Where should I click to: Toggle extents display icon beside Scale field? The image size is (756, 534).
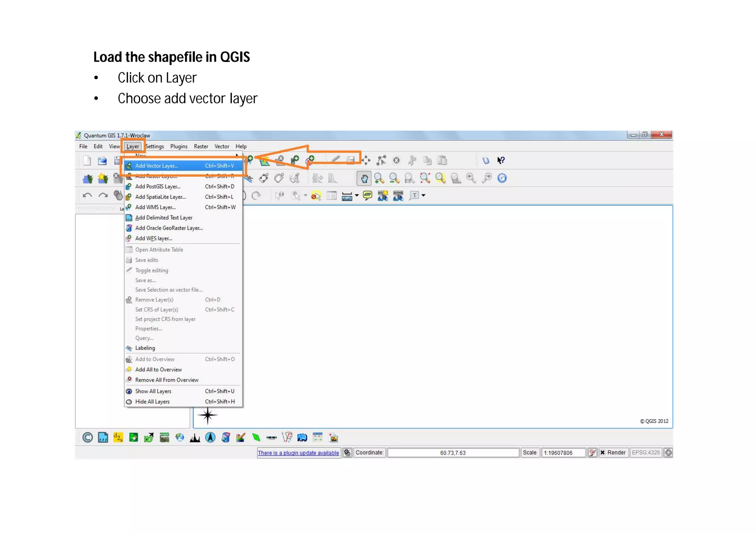point(592,453)
